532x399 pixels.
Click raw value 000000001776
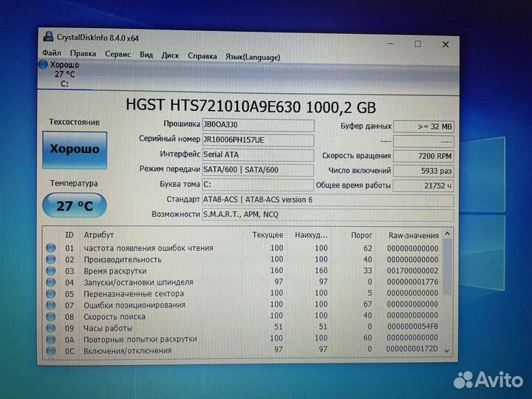coord(412,282)
